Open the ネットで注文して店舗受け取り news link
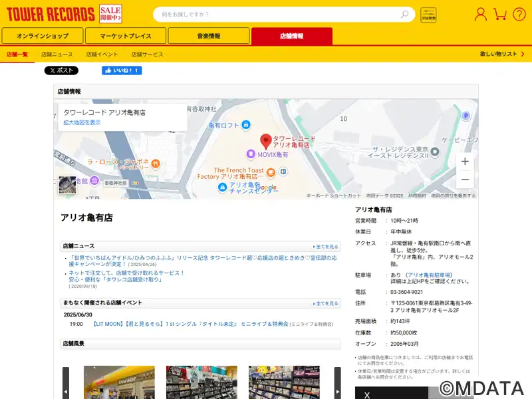 coord(126,276)
